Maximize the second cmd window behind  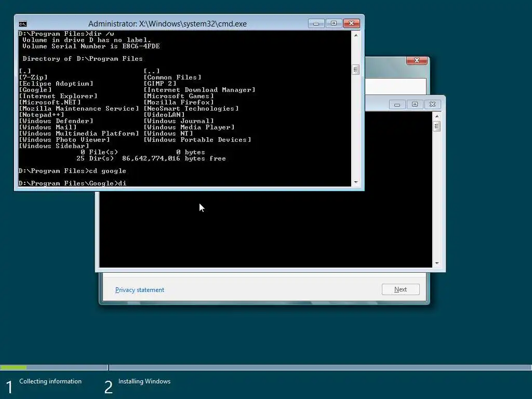[x=415, y=104]
